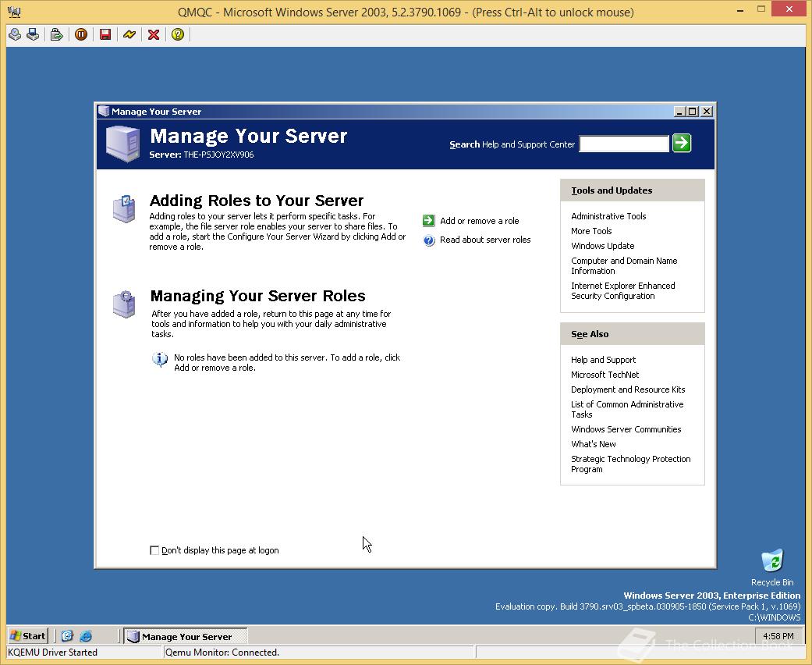Screen dimensions: 812x665
Task: Click the KQEMU Driver Started status text
Action: 53,653
